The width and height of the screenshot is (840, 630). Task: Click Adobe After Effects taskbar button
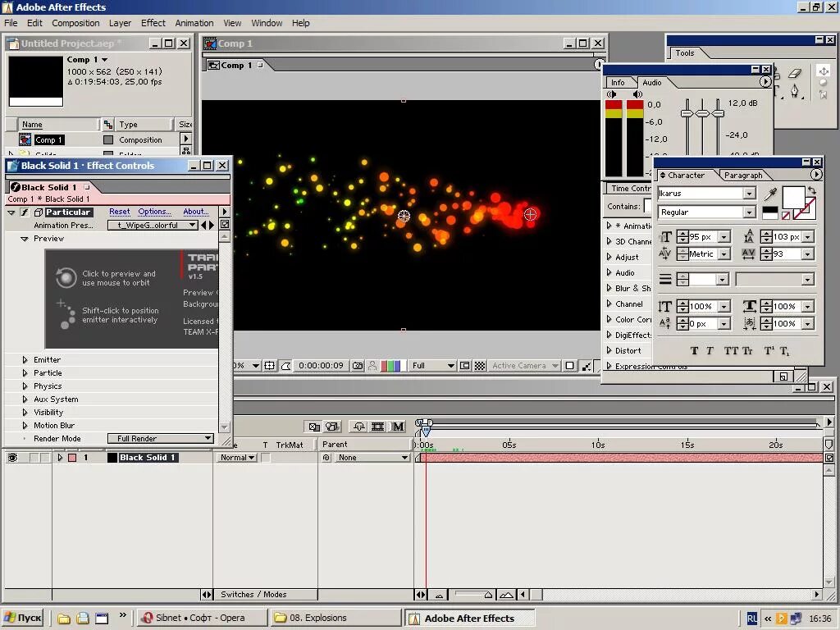[x=469, y=619]
